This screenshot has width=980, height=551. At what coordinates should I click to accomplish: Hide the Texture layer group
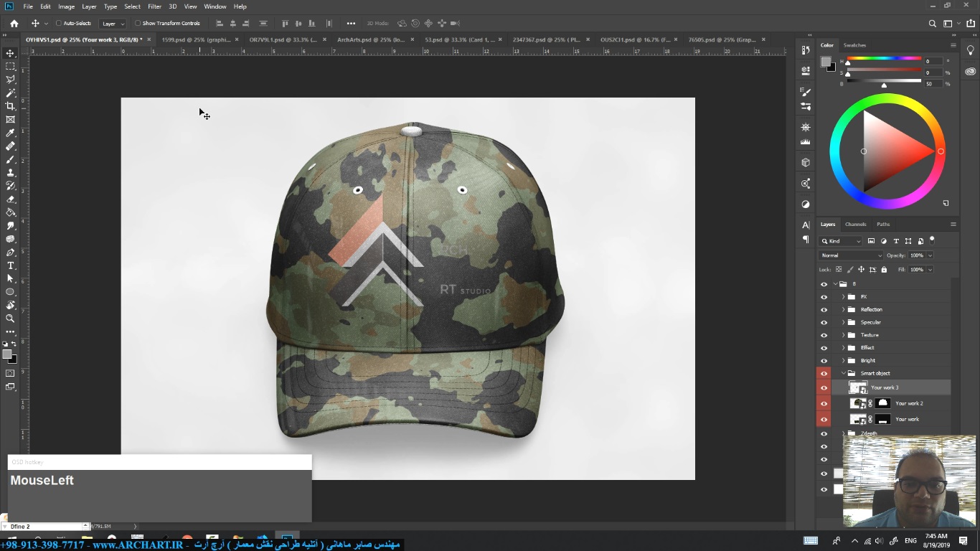(x=824, y=335)
